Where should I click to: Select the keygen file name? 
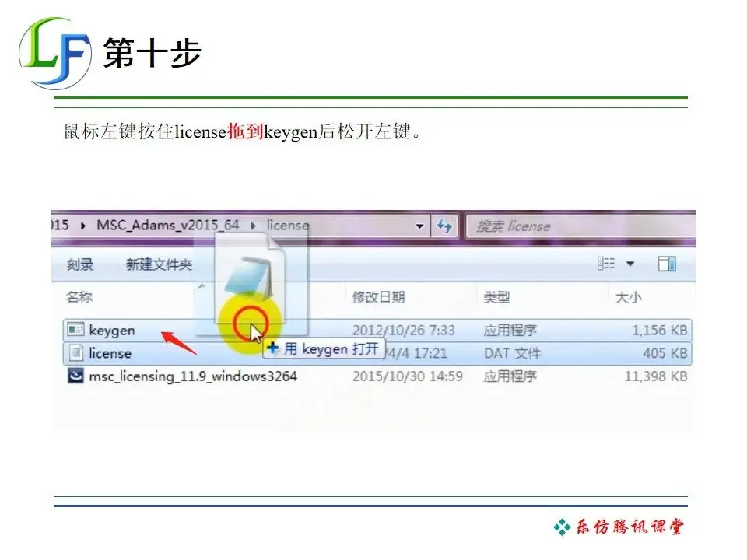tap(112, 330)
